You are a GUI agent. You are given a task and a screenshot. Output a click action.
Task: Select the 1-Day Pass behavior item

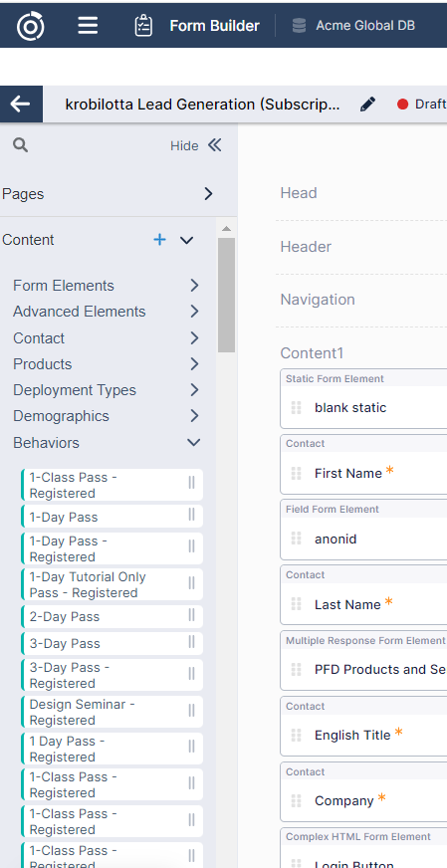(112, 517)
